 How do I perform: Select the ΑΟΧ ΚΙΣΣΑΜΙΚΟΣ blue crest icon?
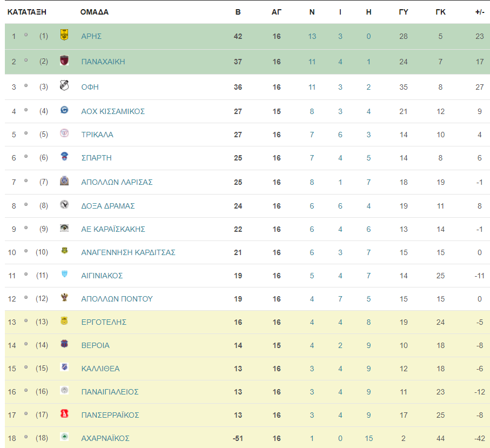[64, 110]
